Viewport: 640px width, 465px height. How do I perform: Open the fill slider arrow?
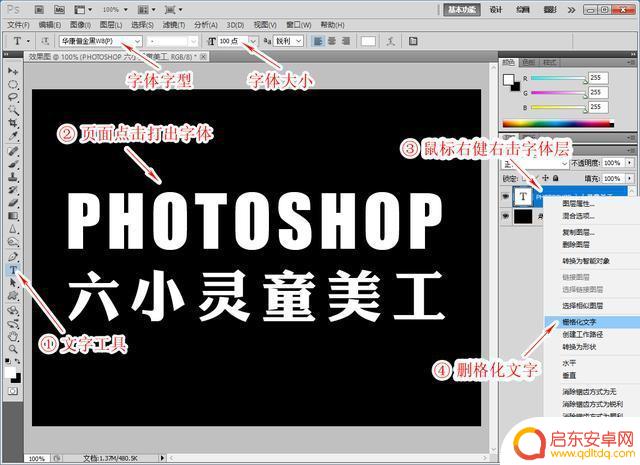click(x=630, y=178)
